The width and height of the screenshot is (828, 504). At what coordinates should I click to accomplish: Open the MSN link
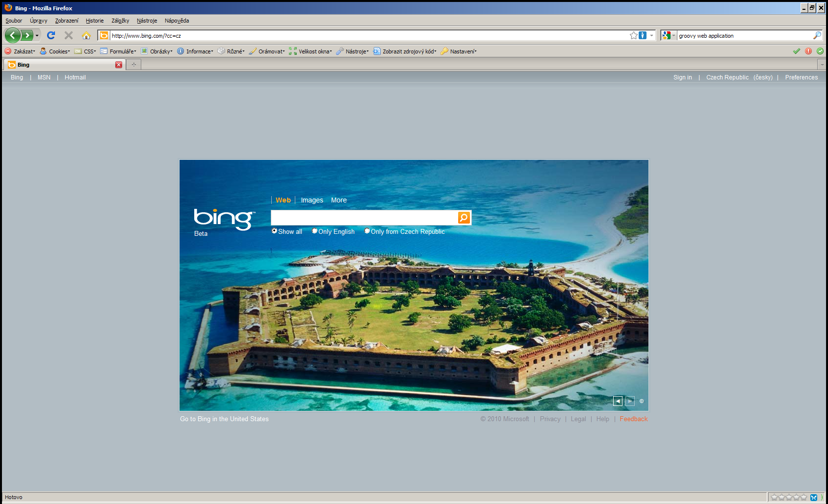(x=44, y=77)
